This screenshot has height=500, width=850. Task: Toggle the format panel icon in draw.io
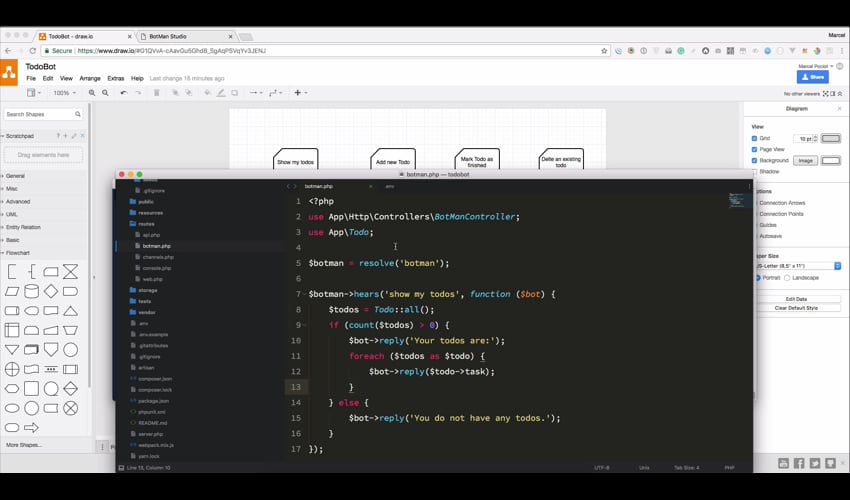point(833,94)
